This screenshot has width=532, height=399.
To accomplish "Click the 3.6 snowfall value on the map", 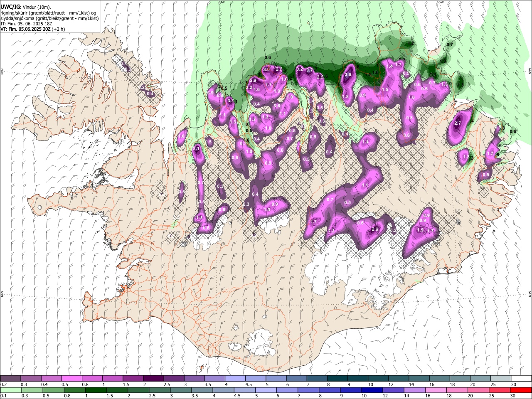I will (348, 74).
